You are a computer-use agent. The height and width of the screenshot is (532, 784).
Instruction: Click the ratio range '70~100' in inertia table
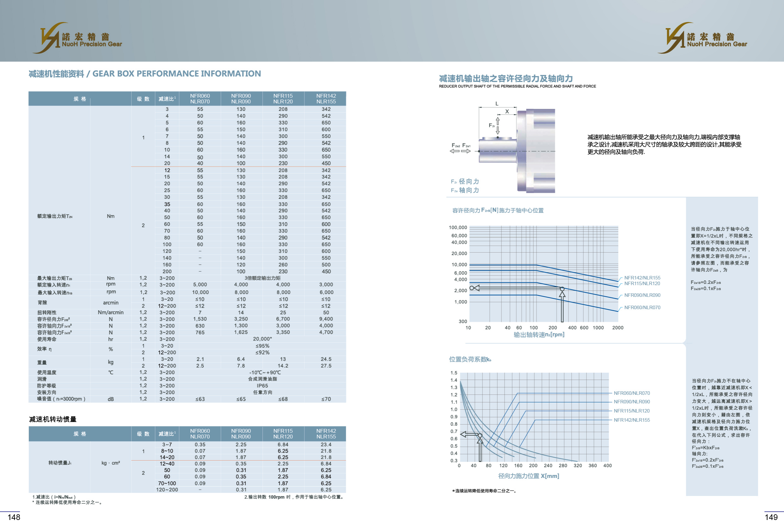pos(167,483)
